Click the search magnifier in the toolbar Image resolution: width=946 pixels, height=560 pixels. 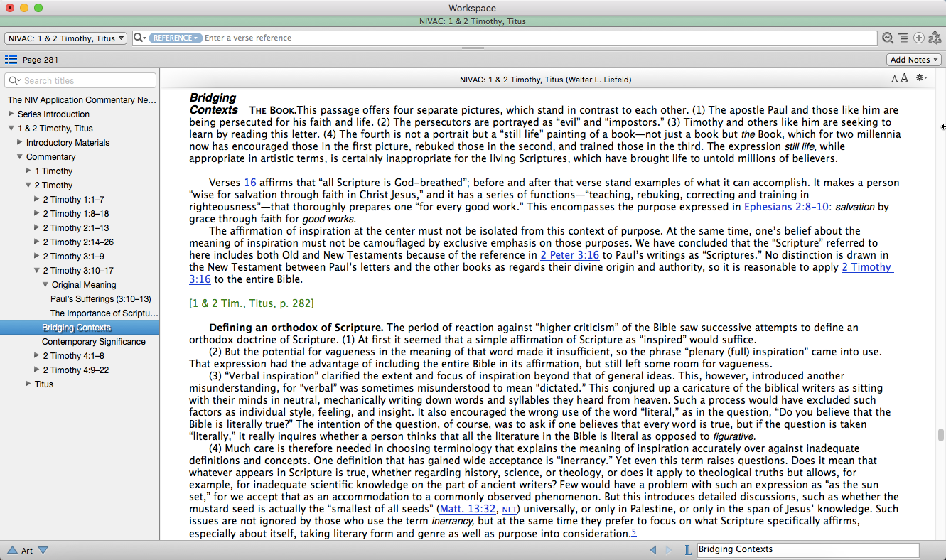pos(888,38)
